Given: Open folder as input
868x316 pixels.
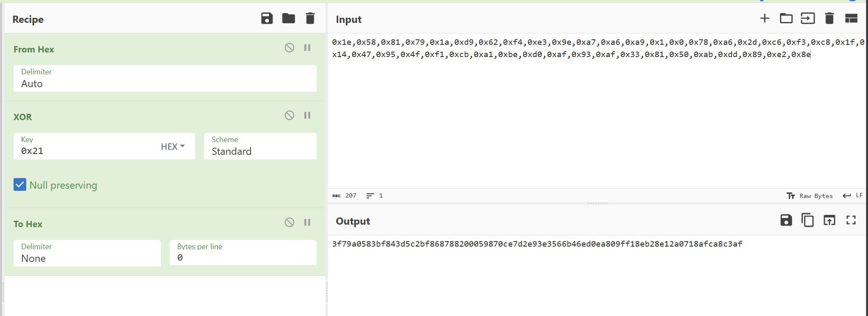Looking at the screenshot, I should click(x=786, y=18).
